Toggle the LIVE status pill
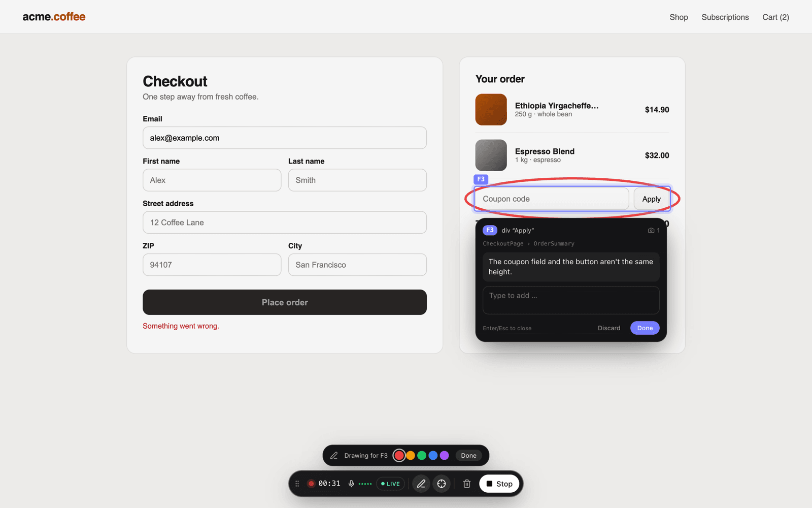Image resolution: width=812 pixels, height=508 pixels. click(390, 484)
